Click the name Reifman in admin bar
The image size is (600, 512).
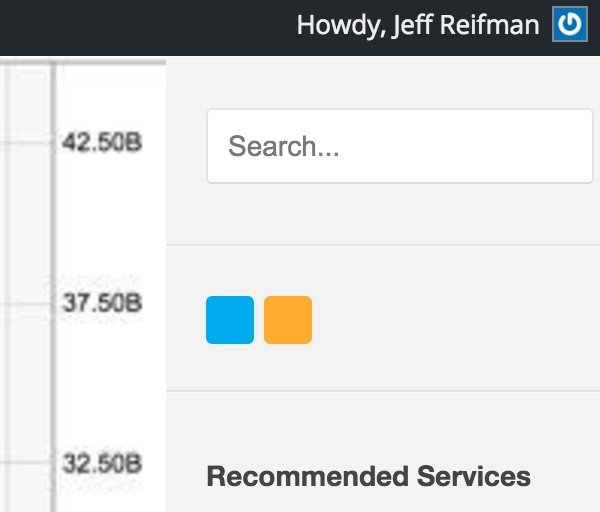[489, 25]
